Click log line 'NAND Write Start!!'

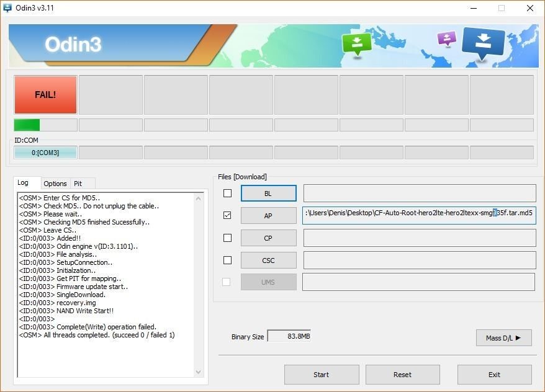click(x=66, y=311)
